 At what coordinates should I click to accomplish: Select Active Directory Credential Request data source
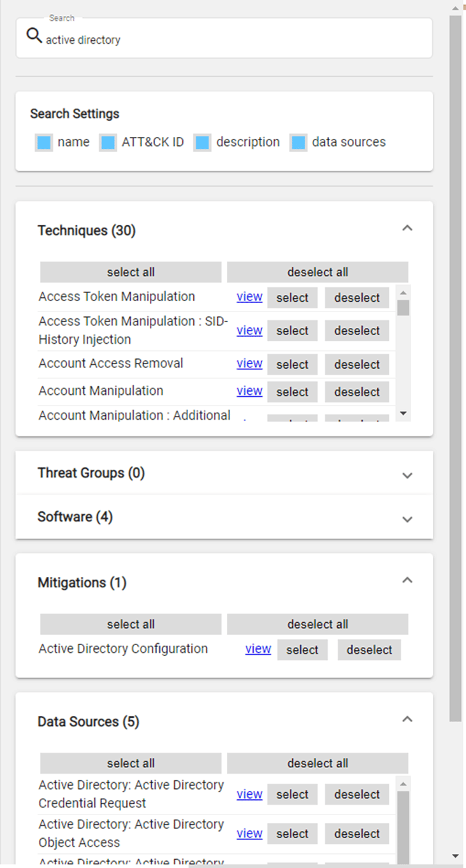coord(292,794)
